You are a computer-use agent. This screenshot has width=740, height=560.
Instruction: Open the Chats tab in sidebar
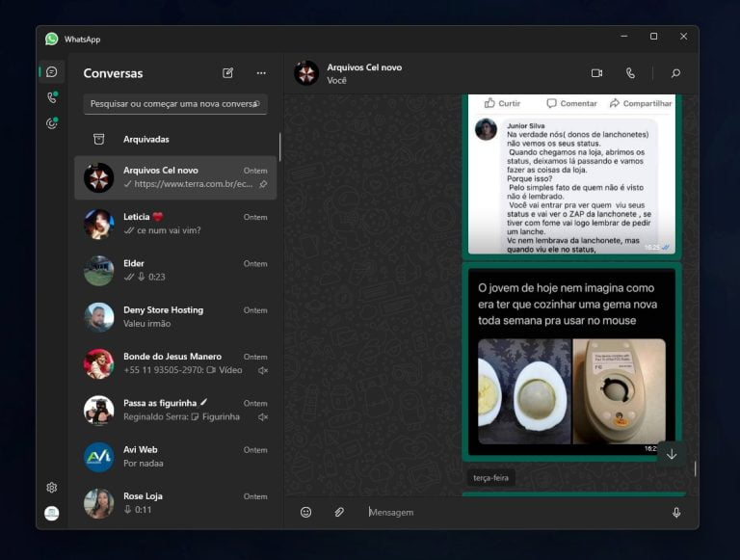pos(52,71)
